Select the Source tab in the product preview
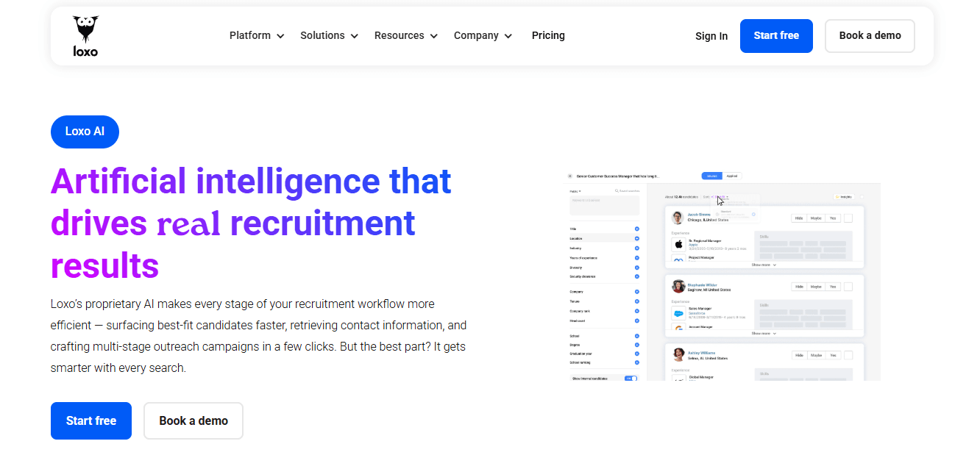Image resolution: width=980 pixels, height=455 pixels. 712,176
